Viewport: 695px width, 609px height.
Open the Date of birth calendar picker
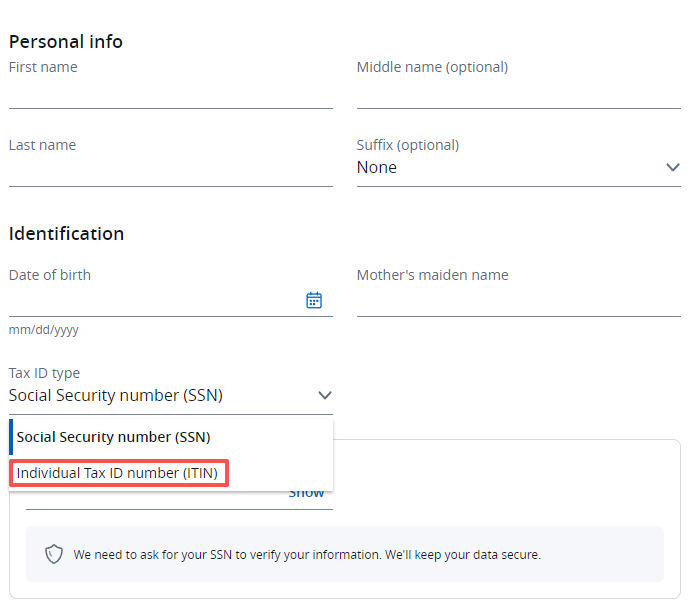(x=314, y=300)
